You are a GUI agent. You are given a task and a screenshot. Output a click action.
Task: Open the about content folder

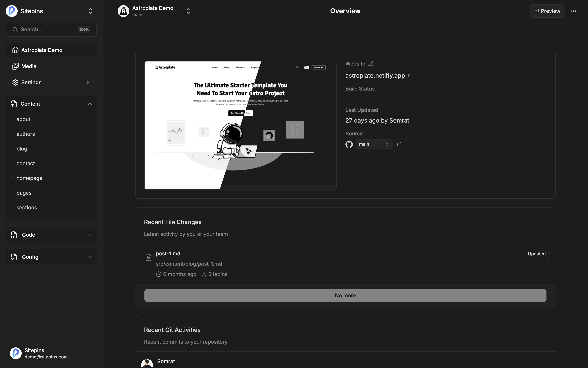(24, 119)
